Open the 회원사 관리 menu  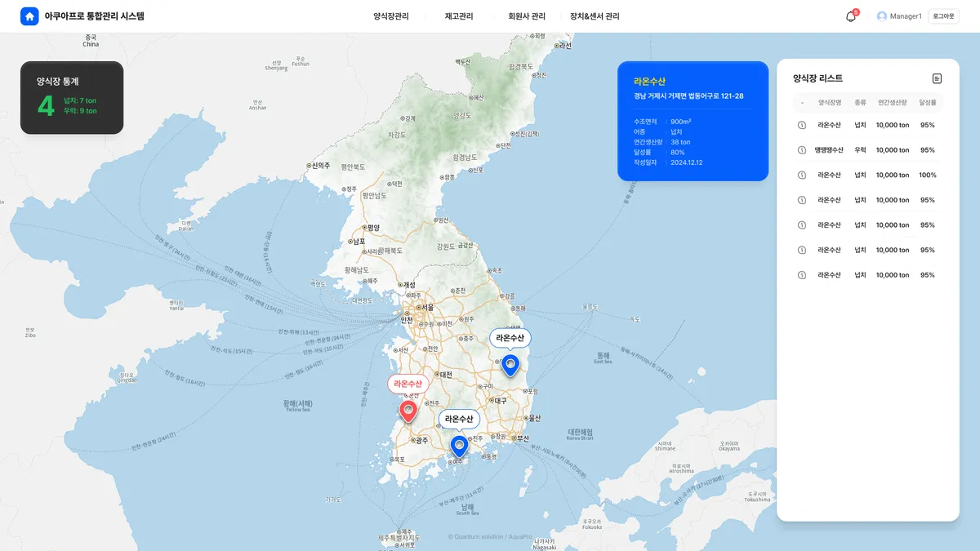click(527, 16)
